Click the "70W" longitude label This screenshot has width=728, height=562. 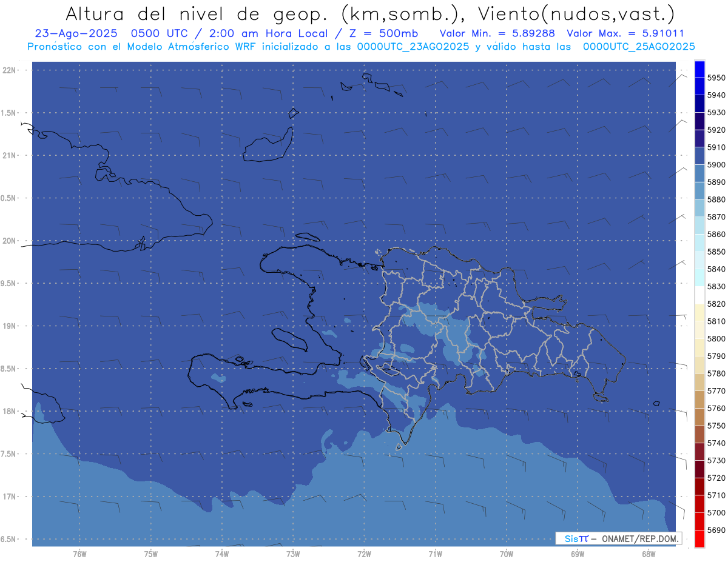tap(507, 554)
